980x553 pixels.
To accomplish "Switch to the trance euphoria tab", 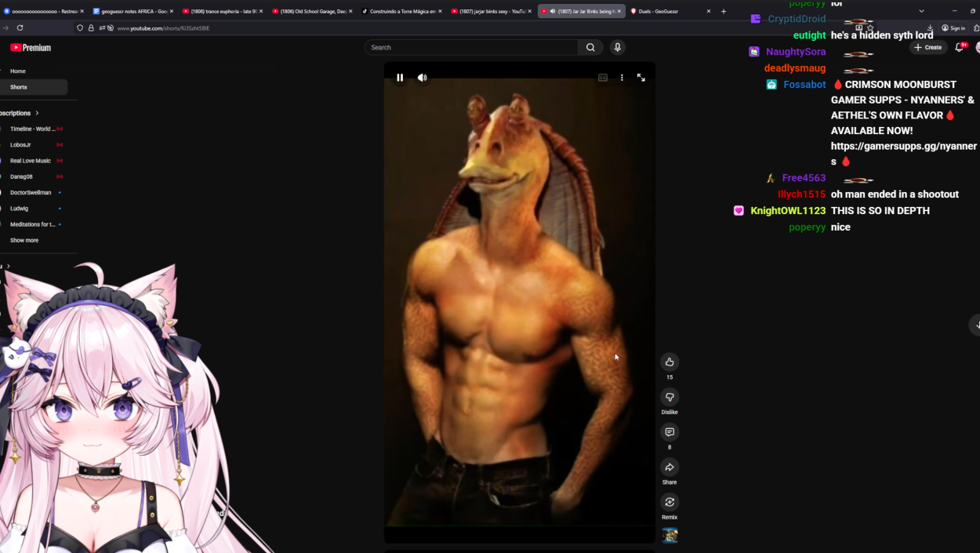I will [221, 11].
